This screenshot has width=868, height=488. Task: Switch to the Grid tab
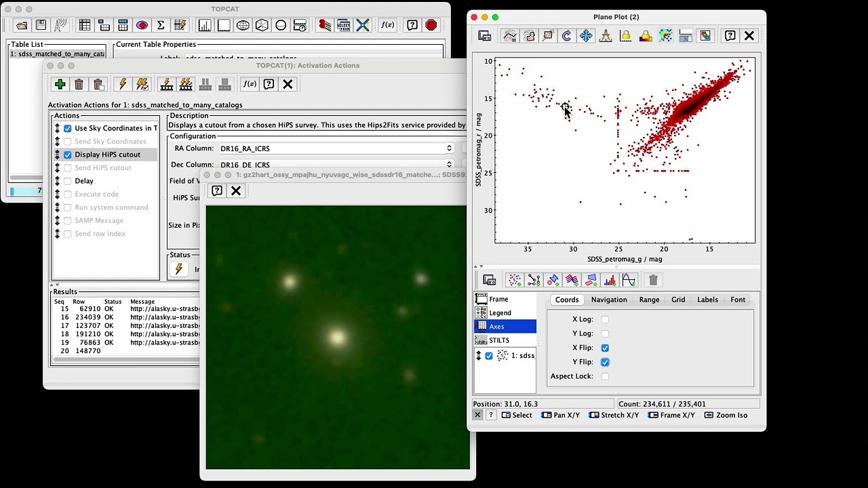pos(678,300)
